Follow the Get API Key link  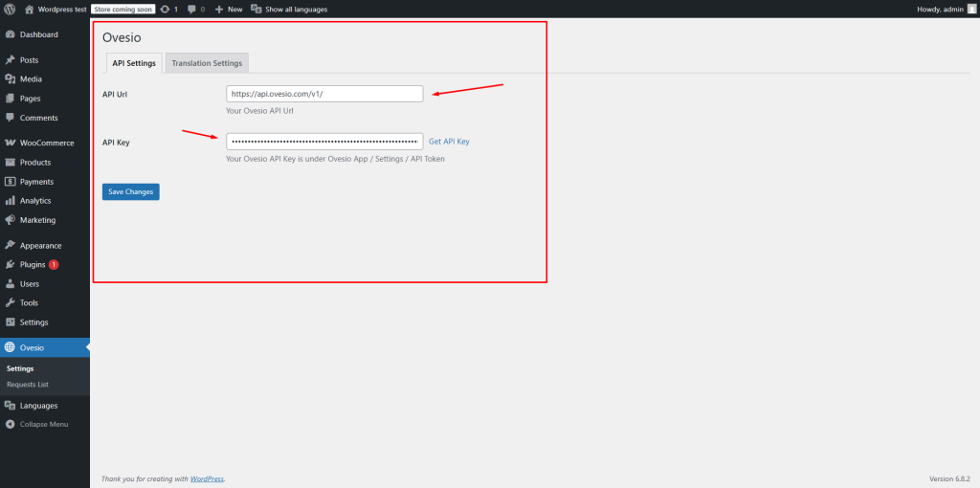(449, 142)
